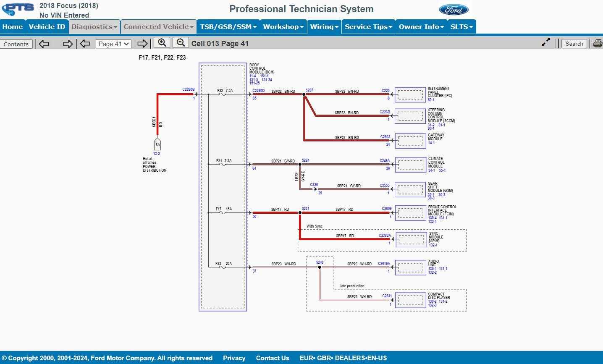Click the Instrument Panel Cluster component box

click(x=410, y=94)
